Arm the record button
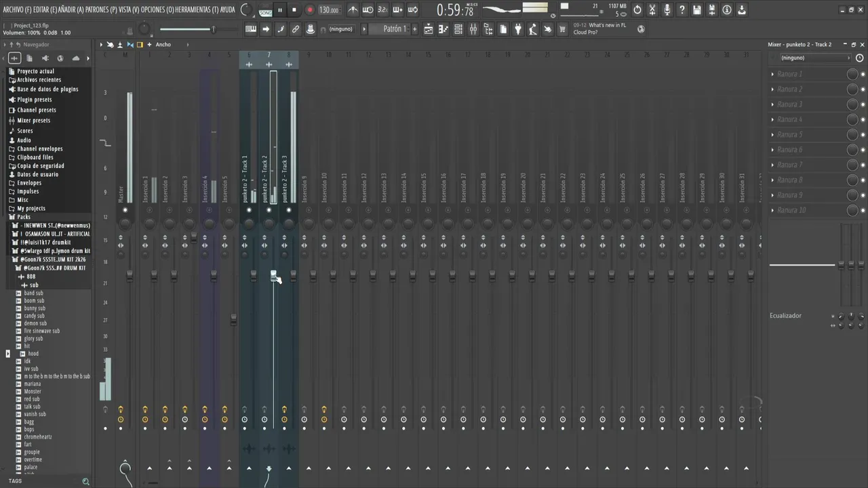868x488 pixels. (x=309, y=9)
